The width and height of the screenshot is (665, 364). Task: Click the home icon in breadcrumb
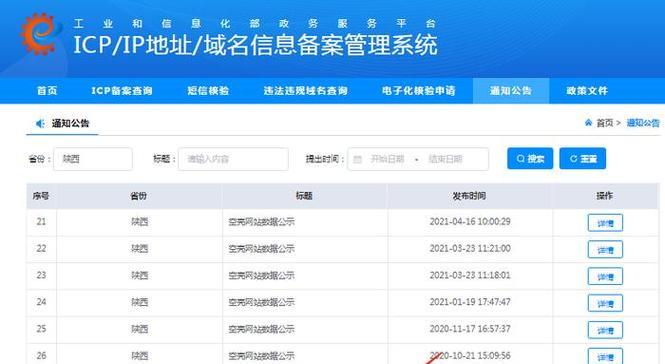pos(588,123)
